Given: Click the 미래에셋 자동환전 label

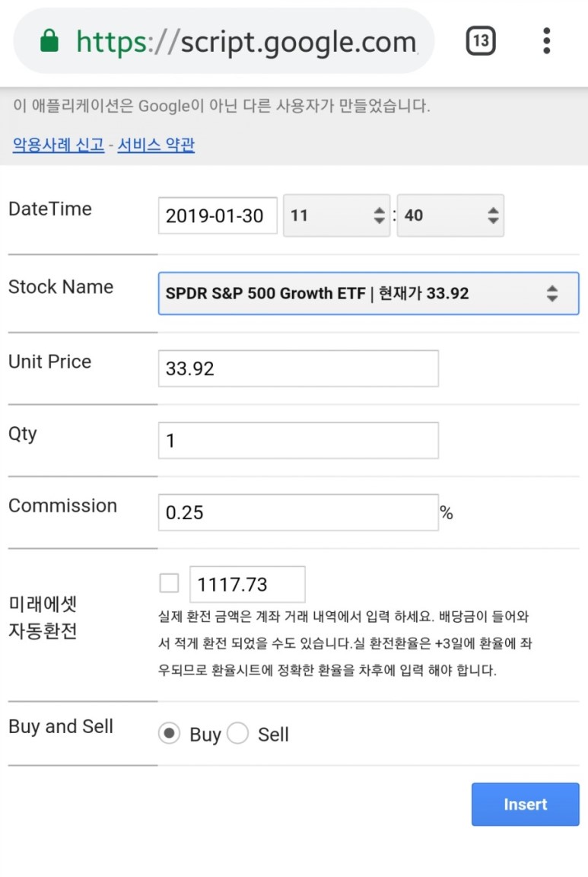Looking at the screenshot, I should (43, 617).
